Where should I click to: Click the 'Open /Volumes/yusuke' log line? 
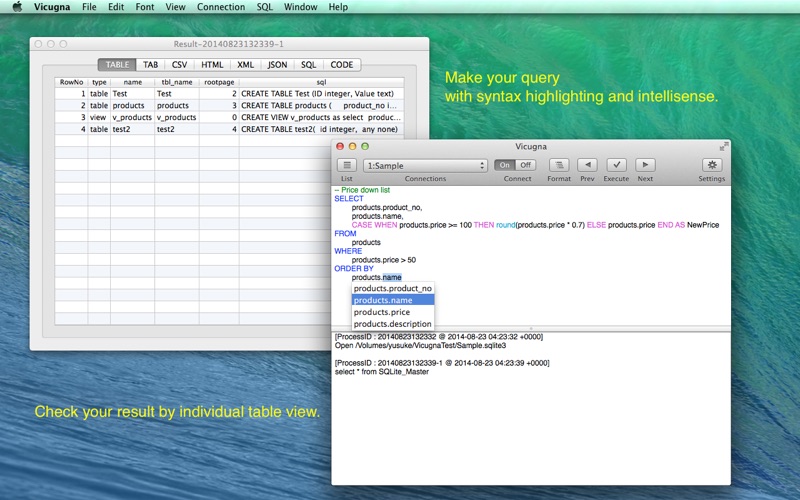coord(420,345)
